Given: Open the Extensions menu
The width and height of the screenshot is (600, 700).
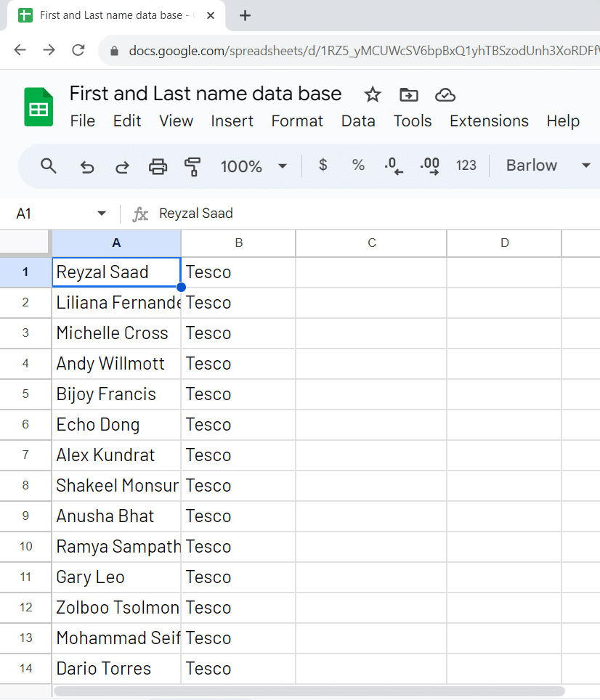Looking at the screenshot, I should click(489, 121).
